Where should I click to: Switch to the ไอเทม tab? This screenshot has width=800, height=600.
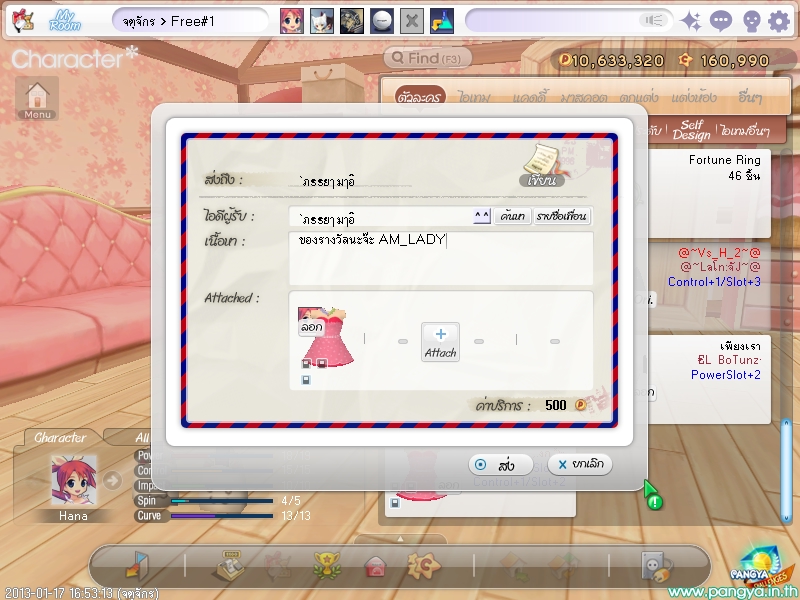474,97
